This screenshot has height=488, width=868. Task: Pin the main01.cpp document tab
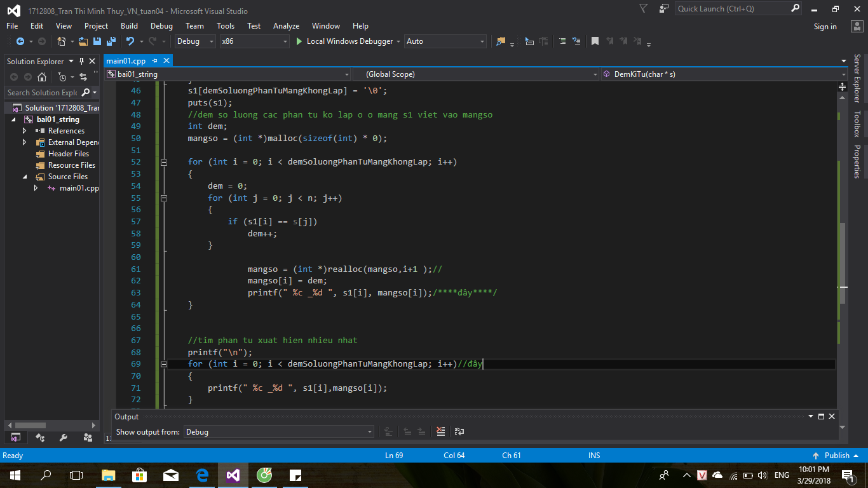(156, 60)
